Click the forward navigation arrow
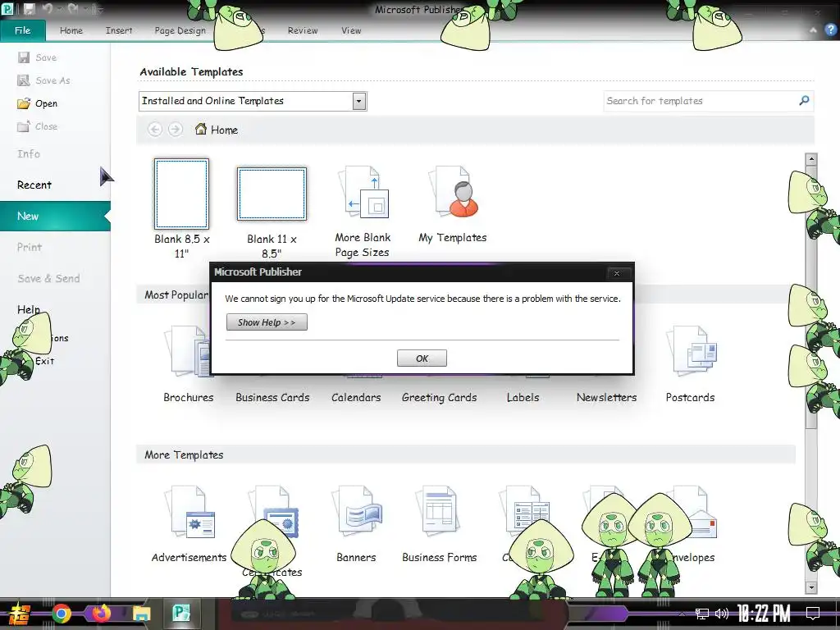Image resolution: width=840 pixels, height=630 pixels. tap(176, 129)
